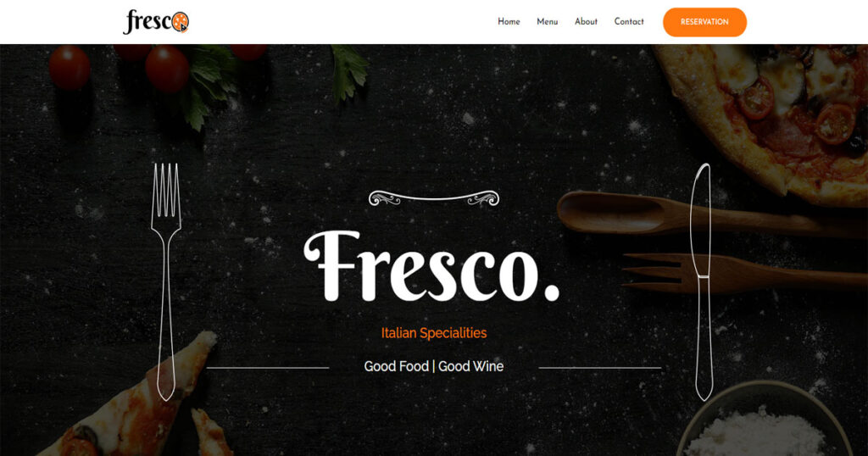Navigate to the Contact page
868x456 pixels.
coord(629,21)
